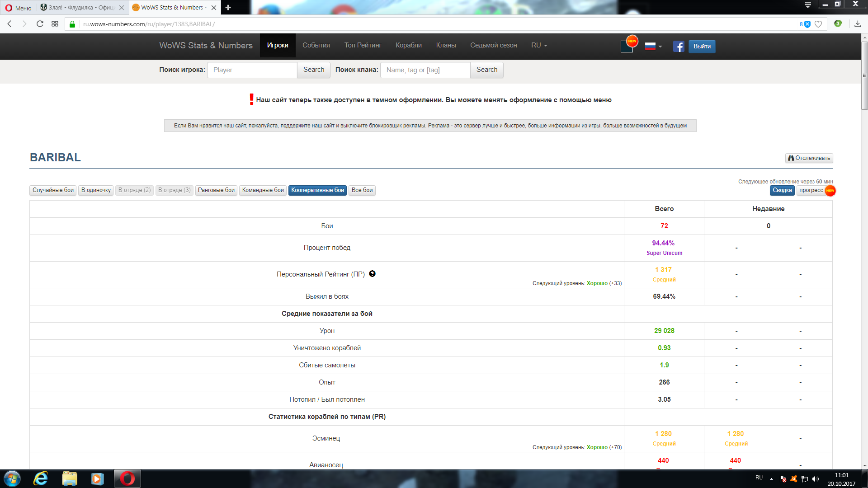Click Search button for clan search
This screenshot has height=488, width=868.
487,70
